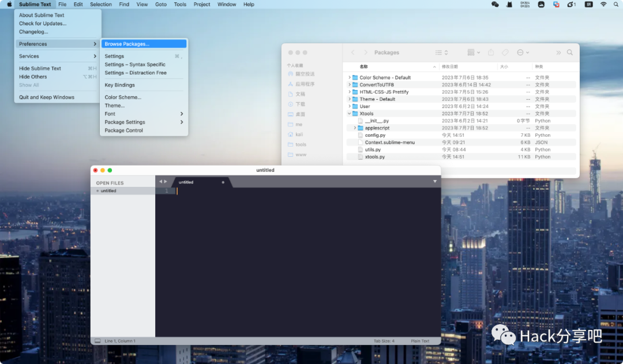
Task: Click the Finder tags icon
Action: pyautogui.click(x=505, y=52)
